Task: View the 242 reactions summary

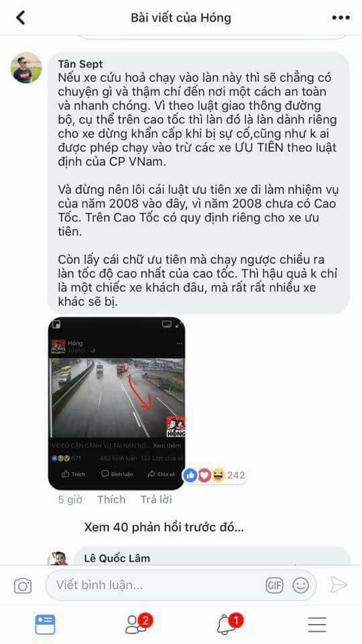Action: pyautogui.click(x=215, y=476)
